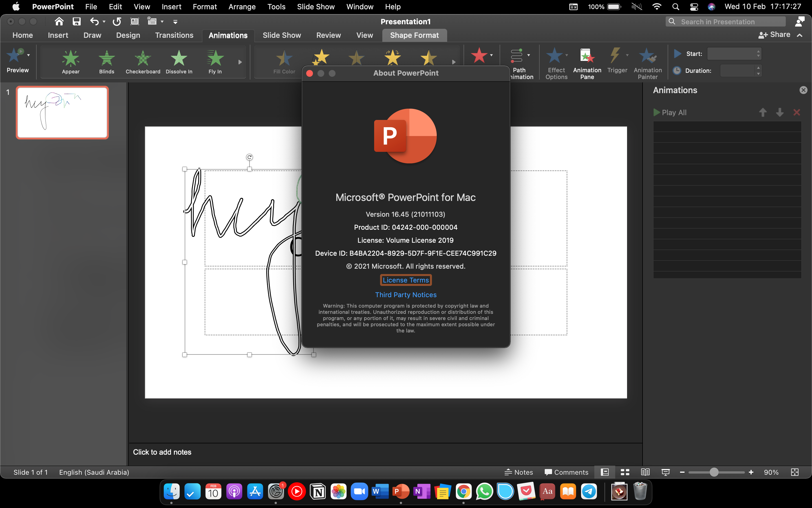
Task: Select slide 1 thumbnail
Action: coord(62,112)
